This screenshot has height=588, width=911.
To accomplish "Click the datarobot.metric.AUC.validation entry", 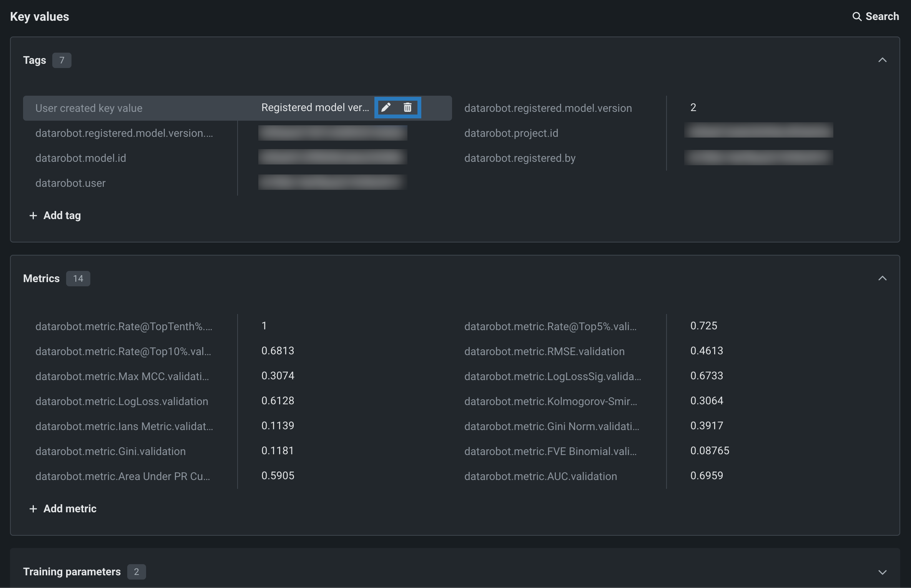I will (x=540, y=477).
